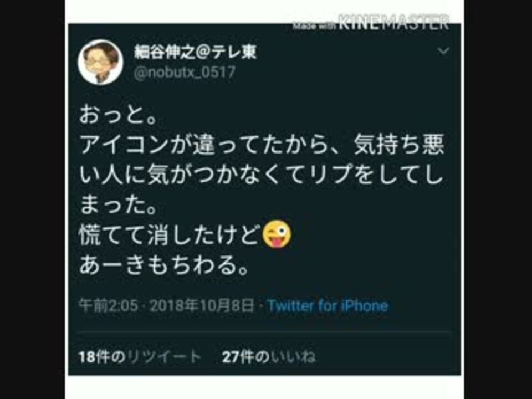Click the short line まった。
Viewport: 532px width, 399px height.
[x=117, y=205]
